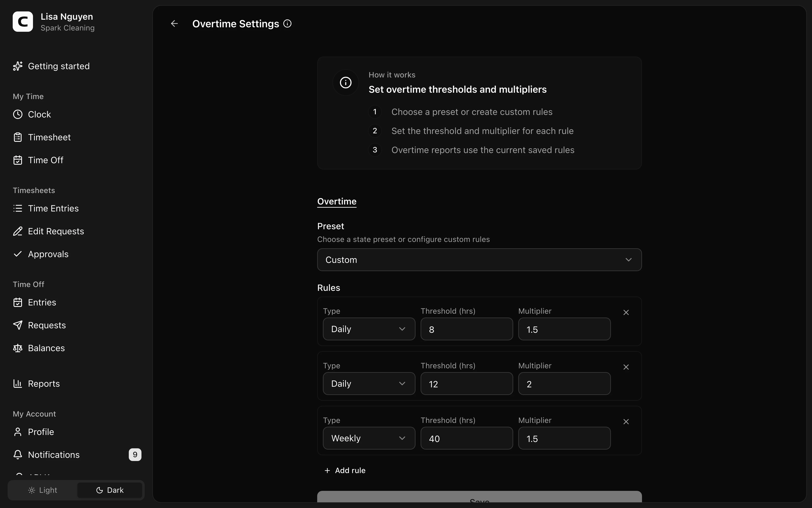The image size is (812, 508).
Task: Click the info circle in How it works card
Action: tap(346, 83)
